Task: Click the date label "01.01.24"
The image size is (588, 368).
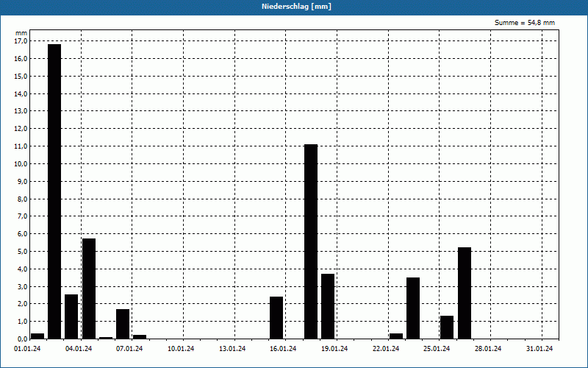Action: [x=27, y=349]
